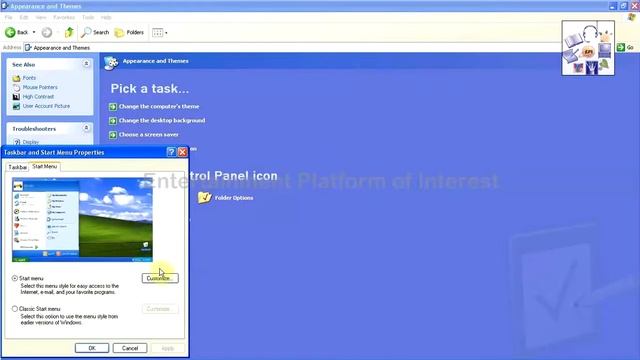Open Mouse Pointers link

click(40, 87)
